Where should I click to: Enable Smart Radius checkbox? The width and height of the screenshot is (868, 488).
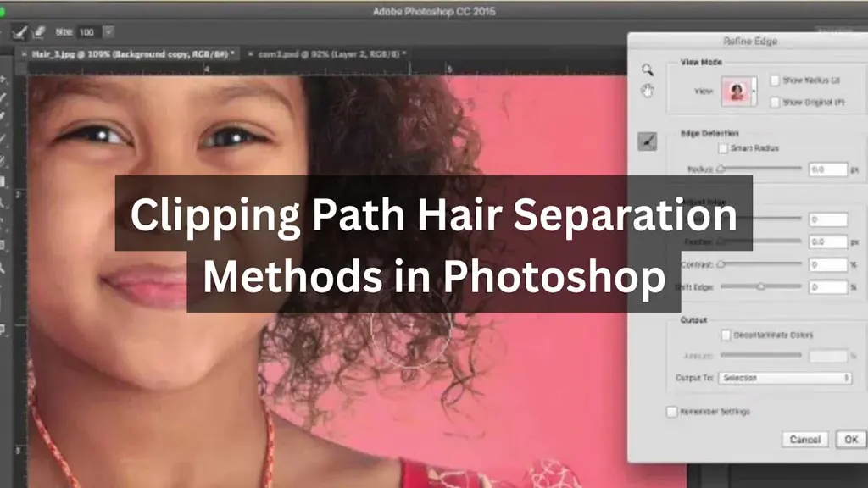(723, 148)
